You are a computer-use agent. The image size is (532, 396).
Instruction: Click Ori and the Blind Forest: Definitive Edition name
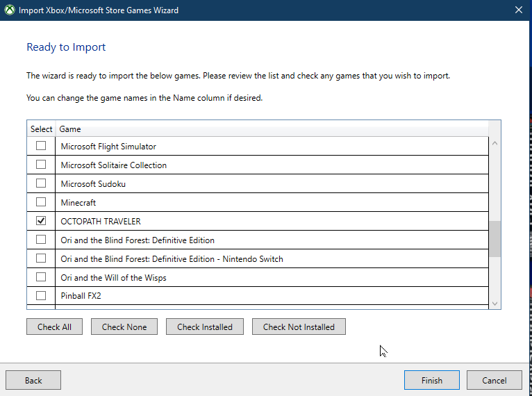tap(272, 240)
